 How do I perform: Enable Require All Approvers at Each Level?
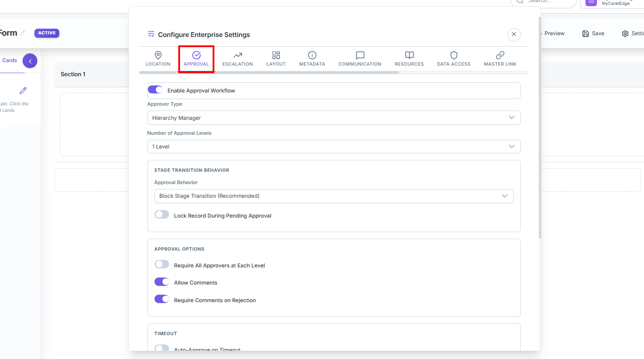coord(162,264)
